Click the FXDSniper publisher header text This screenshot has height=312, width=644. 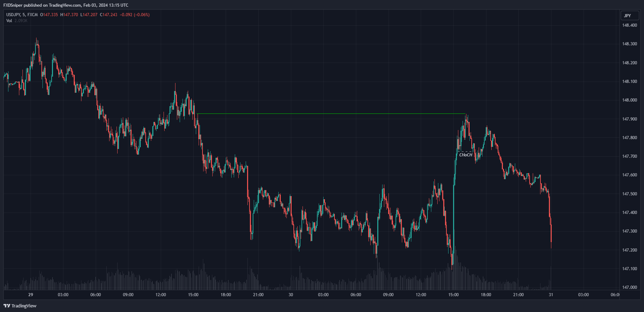point(66,5)
